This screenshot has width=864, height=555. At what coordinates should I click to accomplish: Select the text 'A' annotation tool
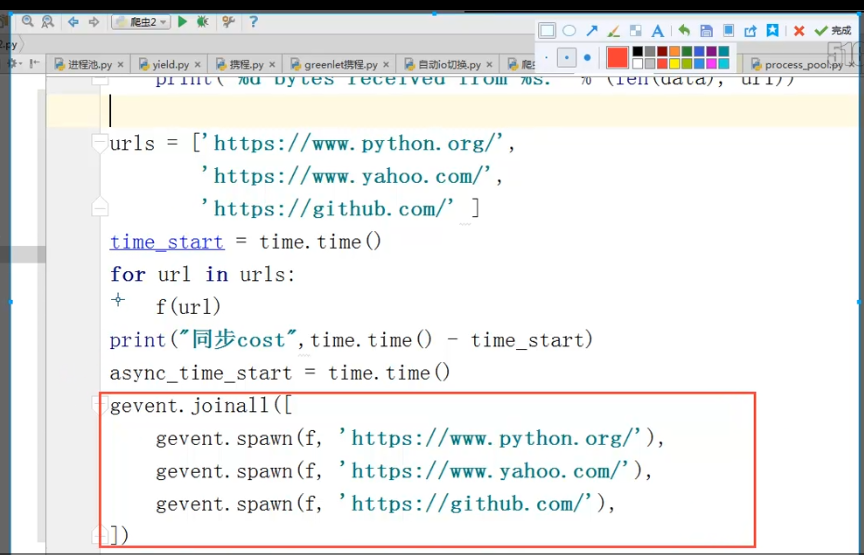657,30
